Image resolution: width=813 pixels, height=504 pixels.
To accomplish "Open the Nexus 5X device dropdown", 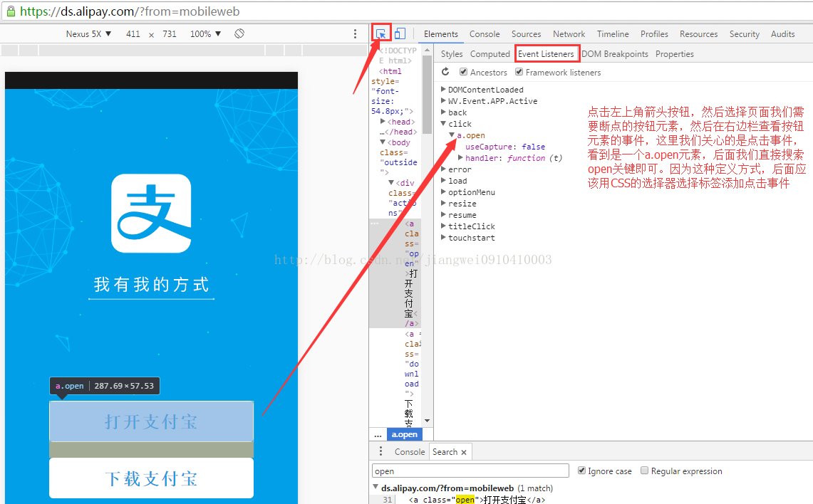I will pyautogui.click(x=88, y=33).
